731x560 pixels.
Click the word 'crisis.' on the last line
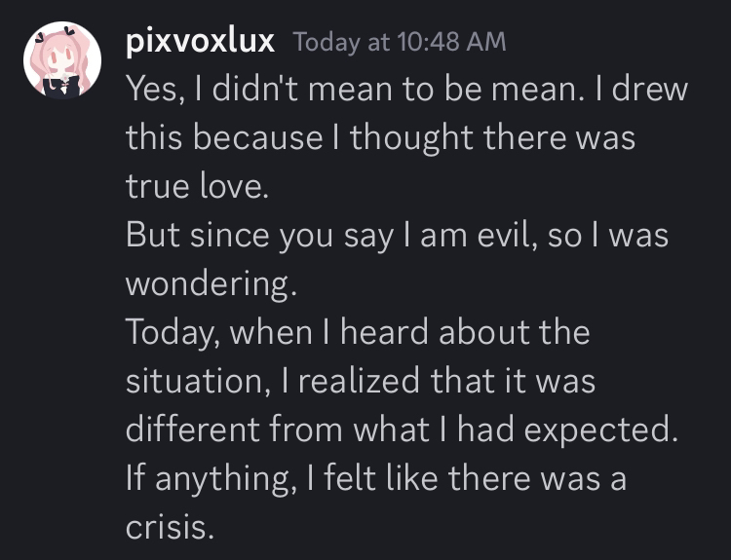click(170, 527)
